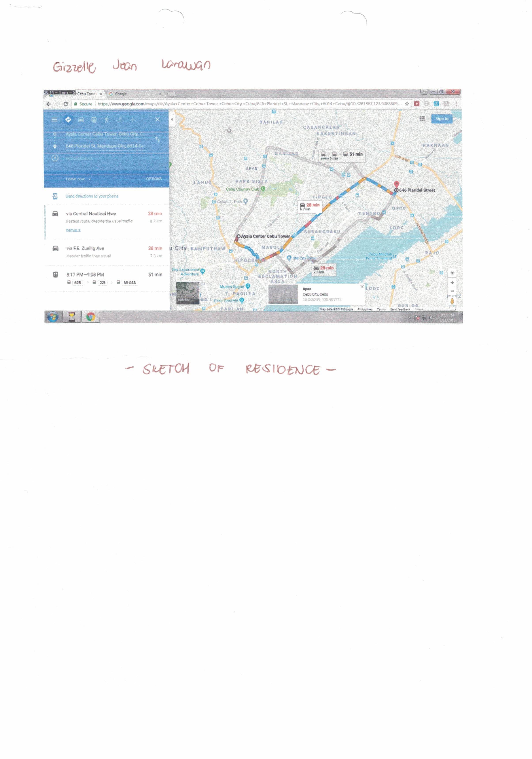532x759 pixels.
Task: Zoom in with the plus map button
Action: 452,283
